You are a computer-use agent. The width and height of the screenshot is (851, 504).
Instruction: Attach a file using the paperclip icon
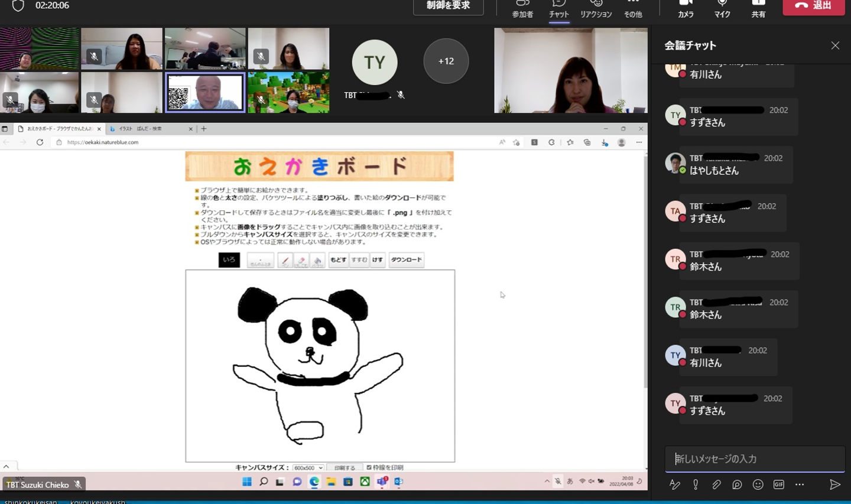(x=716, y=485)
